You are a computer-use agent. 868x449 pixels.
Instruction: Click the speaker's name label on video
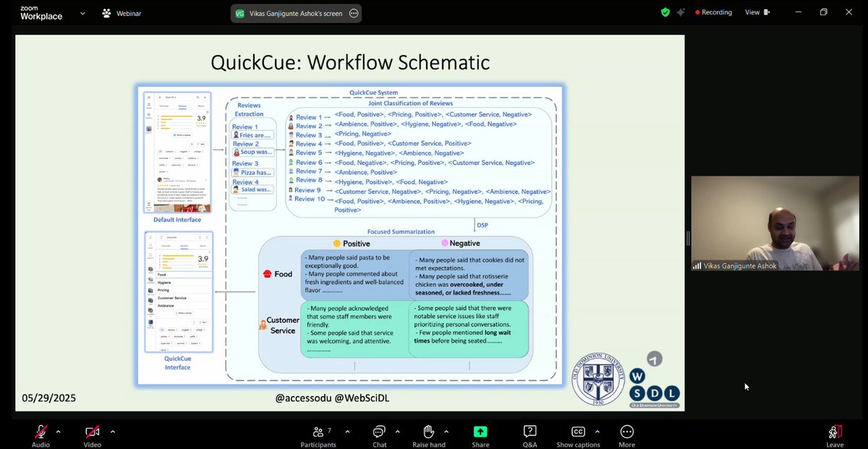(740, 265)
